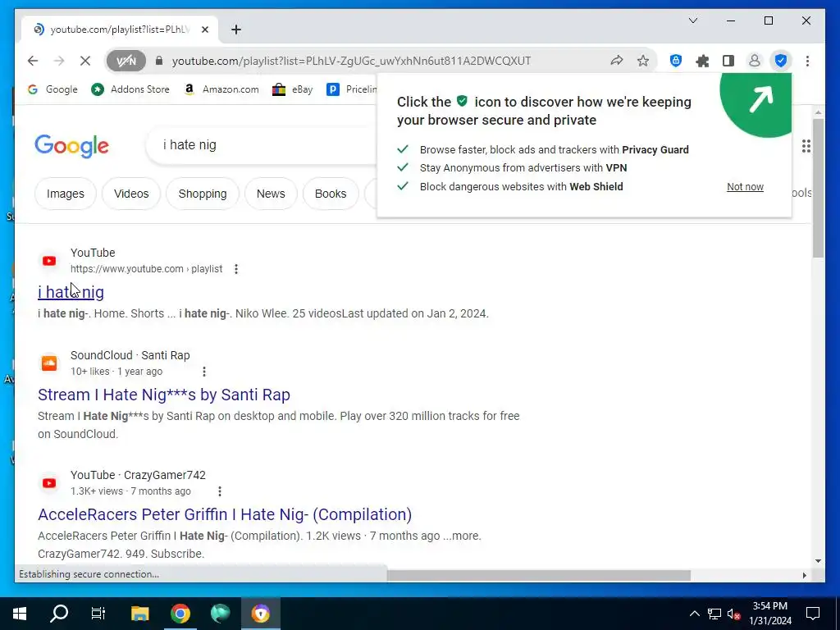The image size is (840, 630).
Task: Select the youtube.com playlist tab
Action: 120,30
